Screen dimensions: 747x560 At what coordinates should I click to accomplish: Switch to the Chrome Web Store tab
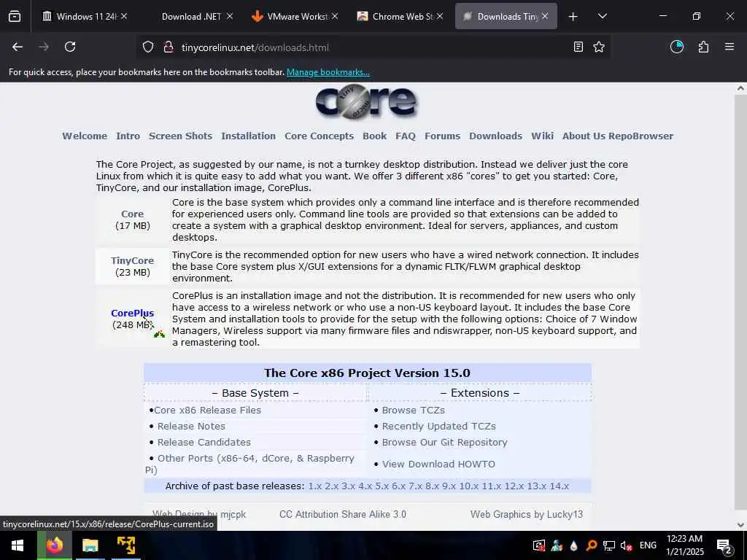pos(402,16)
